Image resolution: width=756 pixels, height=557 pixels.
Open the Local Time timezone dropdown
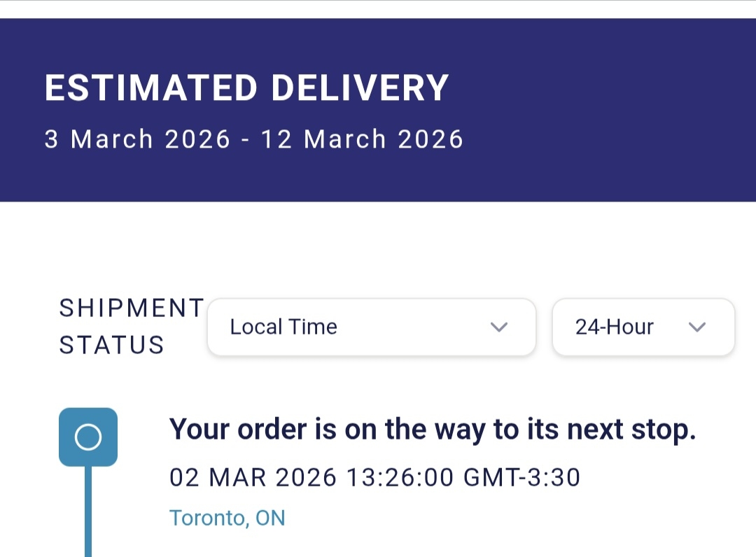tap(371, 327)
